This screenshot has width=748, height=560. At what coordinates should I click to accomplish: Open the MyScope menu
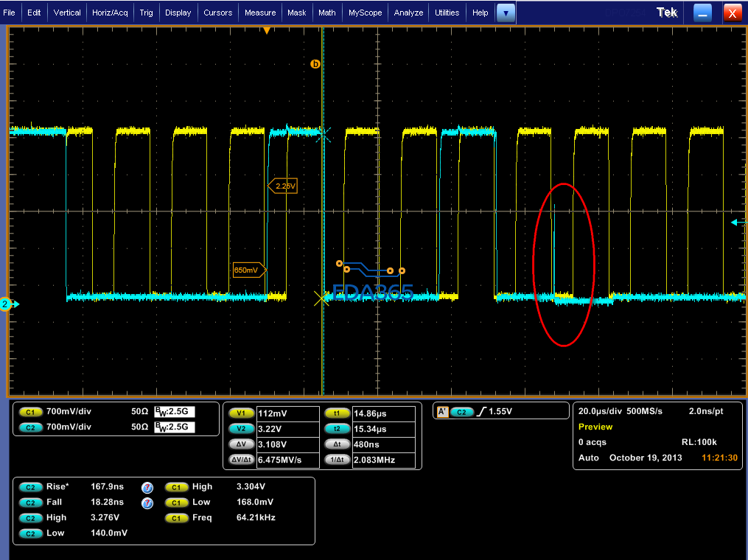(365, 13)
